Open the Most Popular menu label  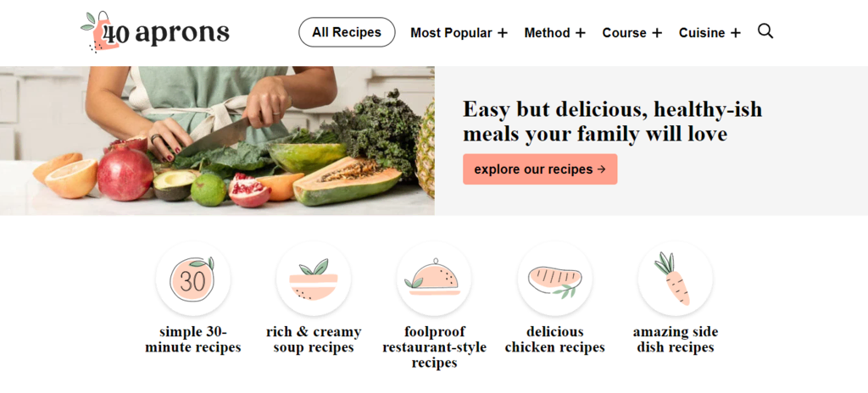(x=451, y=33)
